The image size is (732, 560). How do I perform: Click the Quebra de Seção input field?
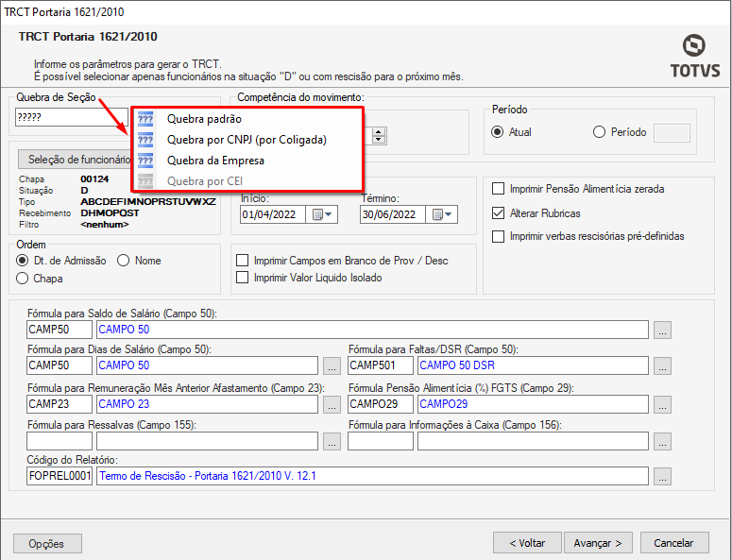point(72,117)
